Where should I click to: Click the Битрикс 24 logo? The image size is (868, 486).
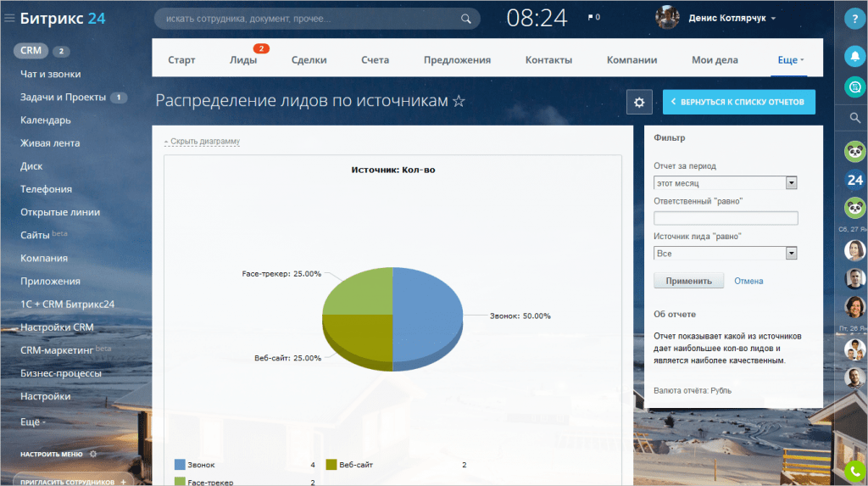pyautogui.click(x=63, y=19)
